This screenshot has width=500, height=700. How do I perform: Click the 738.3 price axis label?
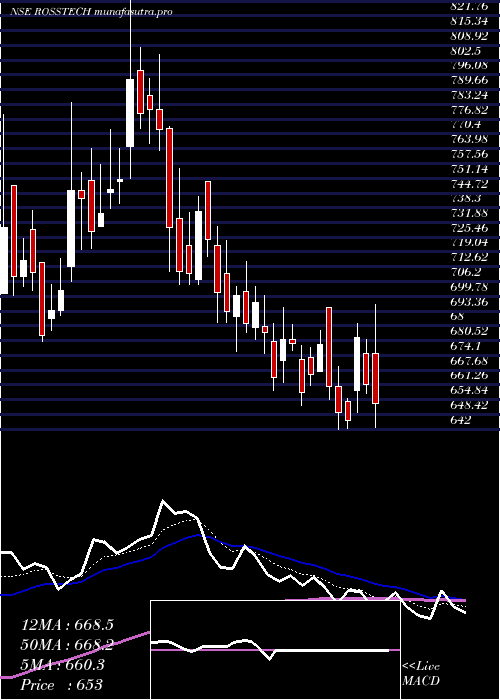466,198
